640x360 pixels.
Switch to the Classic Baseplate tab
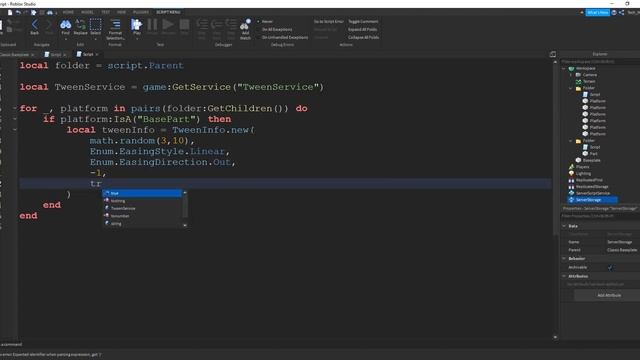click(15, 54)
